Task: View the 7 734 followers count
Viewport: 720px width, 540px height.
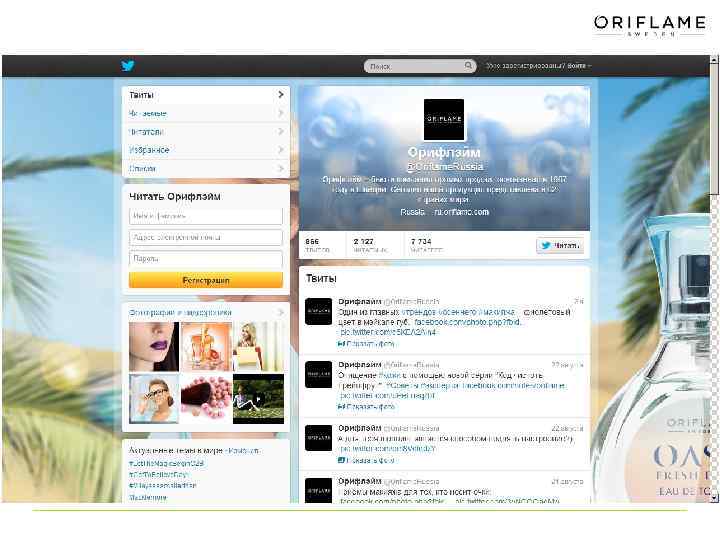Action: click(427, 245)
